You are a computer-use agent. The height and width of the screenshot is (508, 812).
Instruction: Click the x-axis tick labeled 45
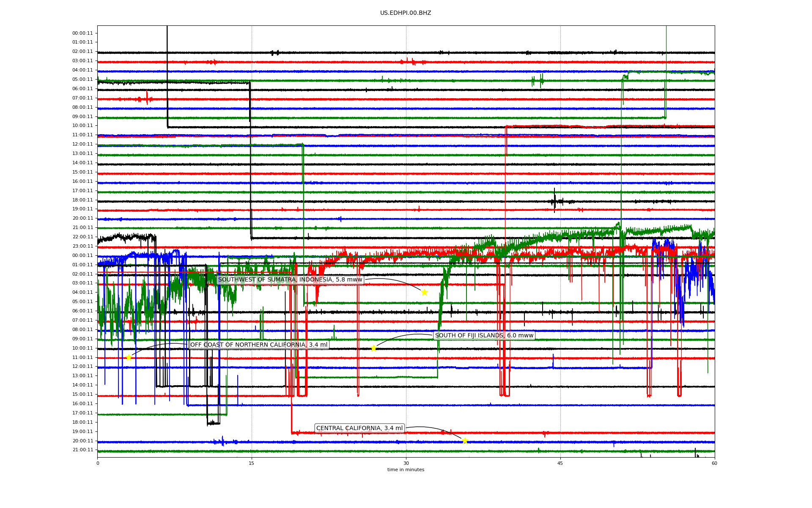(560, 463)
